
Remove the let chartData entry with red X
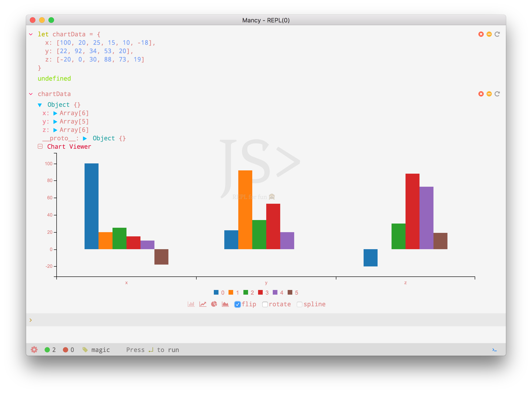click(481, 34)
